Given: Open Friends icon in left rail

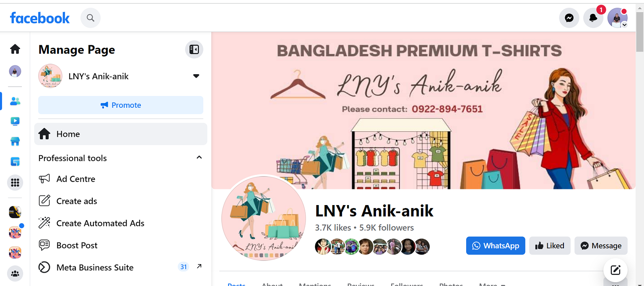Looking at the screenshot, I should [x=15, y=101].
